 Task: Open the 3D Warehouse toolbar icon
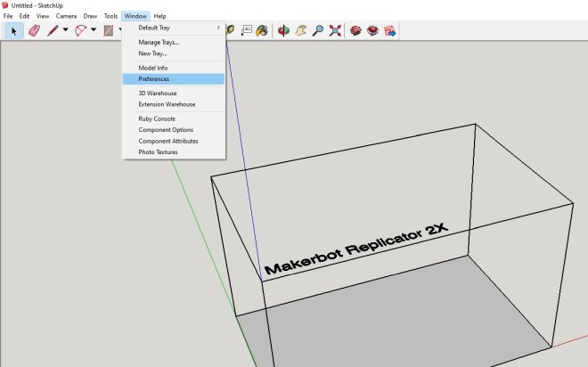point(355,31)
